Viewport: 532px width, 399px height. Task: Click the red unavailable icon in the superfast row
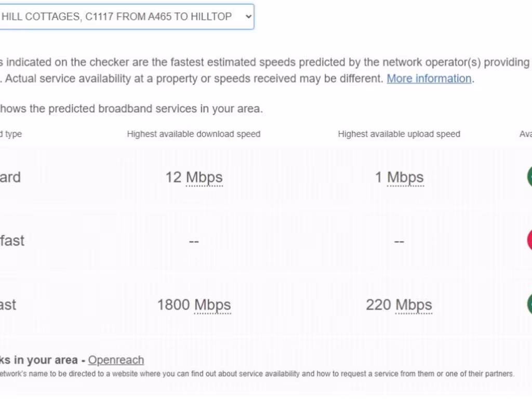[x=529, y=240]
